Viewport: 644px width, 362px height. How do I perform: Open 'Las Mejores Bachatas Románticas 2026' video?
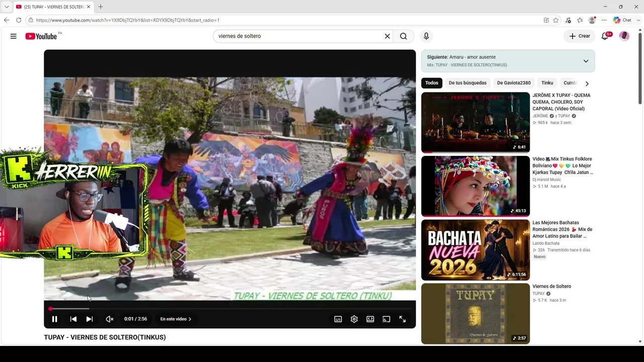coord(562,229)
